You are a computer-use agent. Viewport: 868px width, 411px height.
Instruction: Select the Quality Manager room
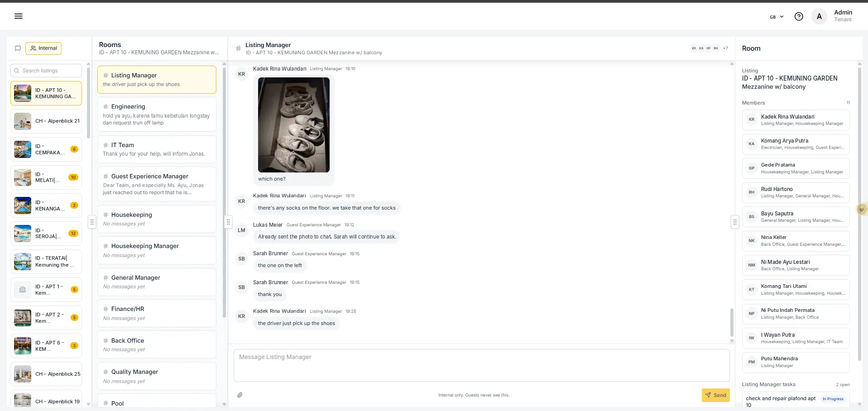(x=157, y=376)
